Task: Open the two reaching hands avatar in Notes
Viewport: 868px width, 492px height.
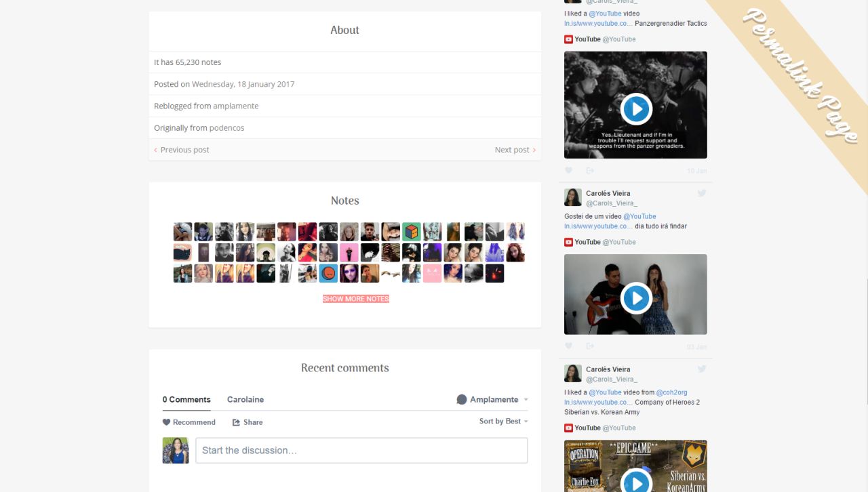Action: pos(391,273)
